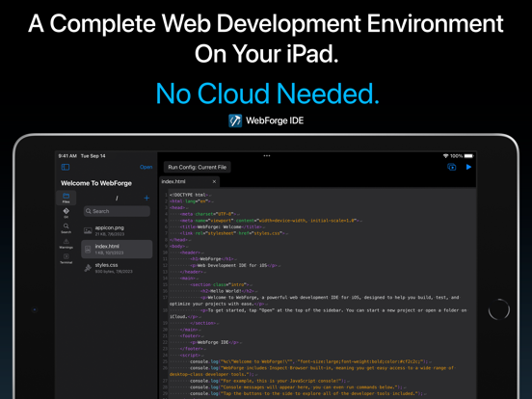
Task: Click the root path '/' label
Action: coord(117,198)
